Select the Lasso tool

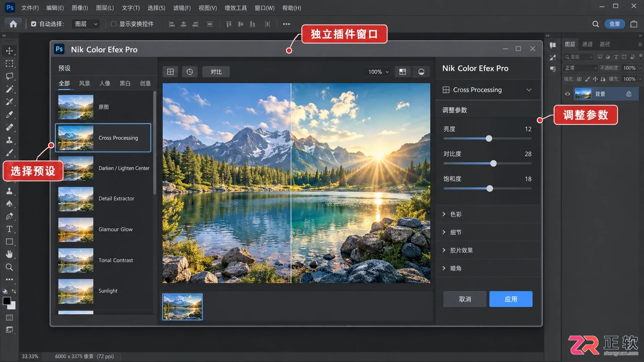pos(9,76)
